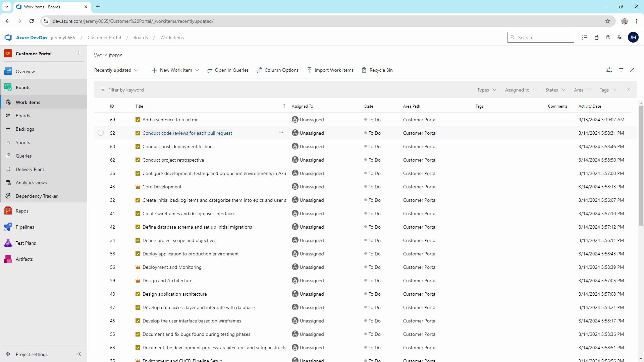Open Queries under Boards
The height and width of the screenshot is (362, 644).
23,156
